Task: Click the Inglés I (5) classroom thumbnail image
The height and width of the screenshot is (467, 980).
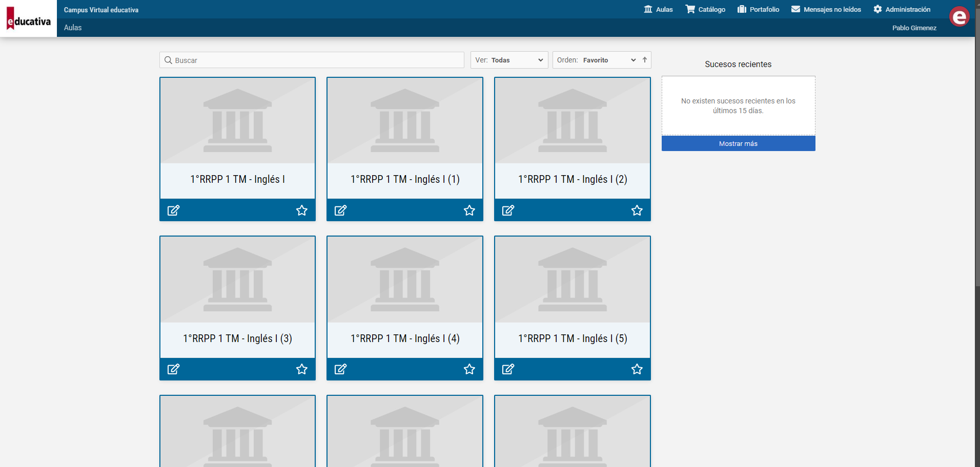Action: [x=573, y=280]
